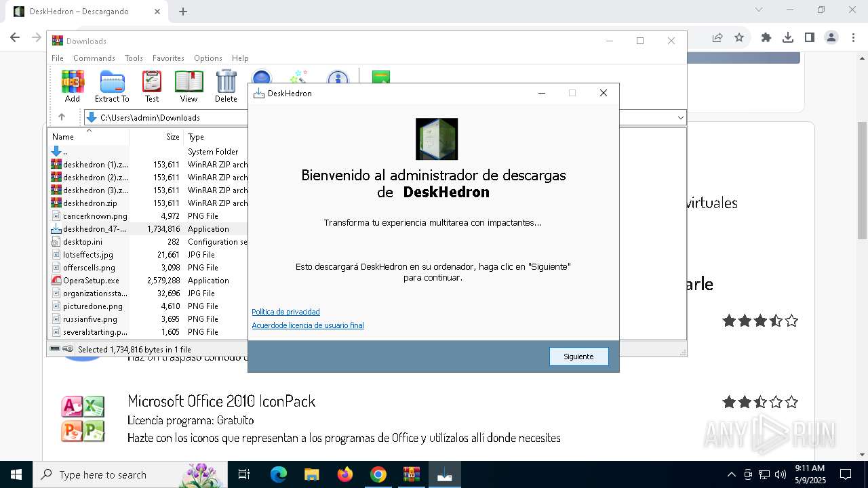Click the browser page vertical scrollbar
Viewport: 868px width, 488px height.
tap(862, 180)
